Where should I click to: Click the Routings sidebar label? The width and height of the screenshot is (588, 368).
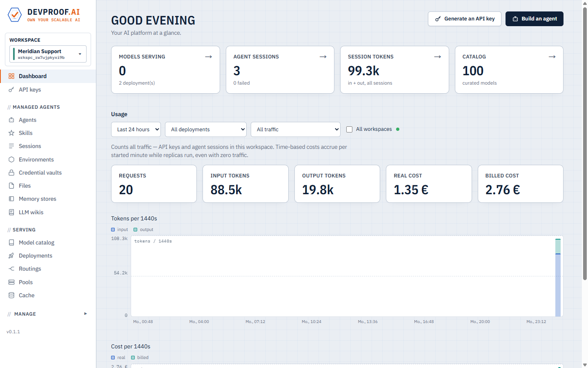point(30,269)
